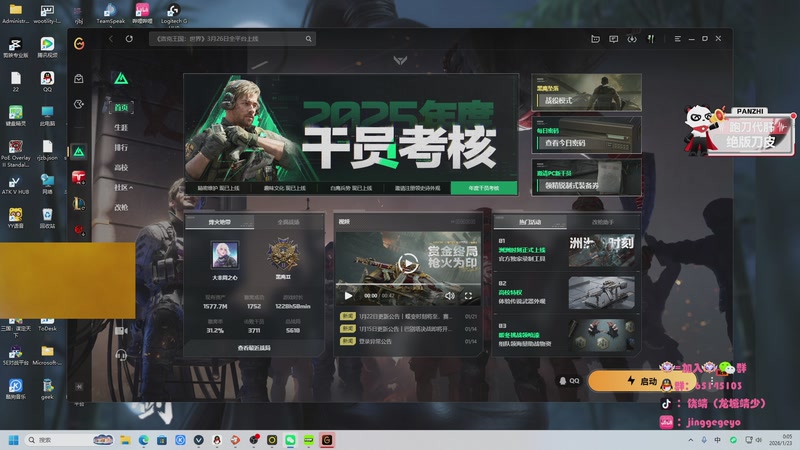
Task: Select 首页 home in game menu
Action: coord(121,108)
